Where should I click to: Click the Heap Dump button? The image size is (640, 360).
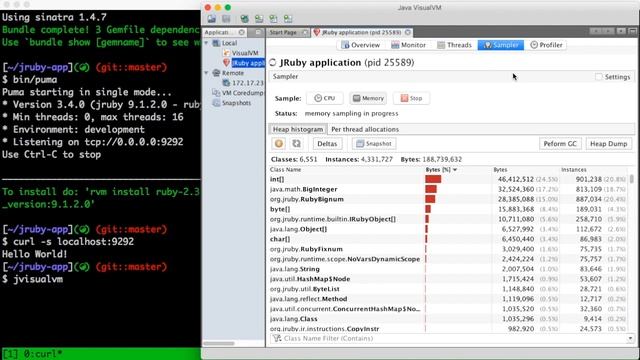pyautogui.click(x=609, y=144)
